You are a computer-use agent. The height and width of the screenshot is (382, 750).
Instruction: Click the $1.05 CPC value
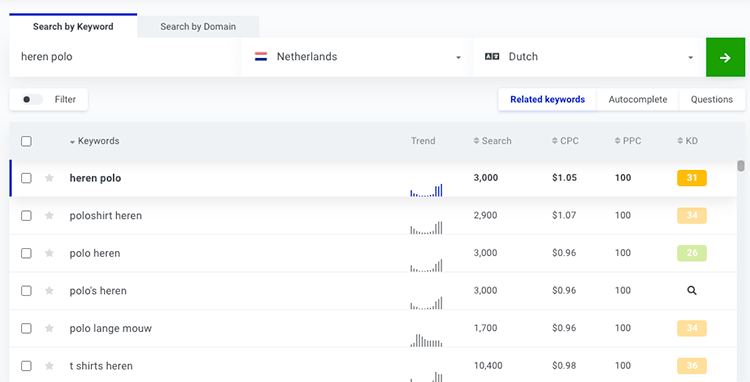564,178
